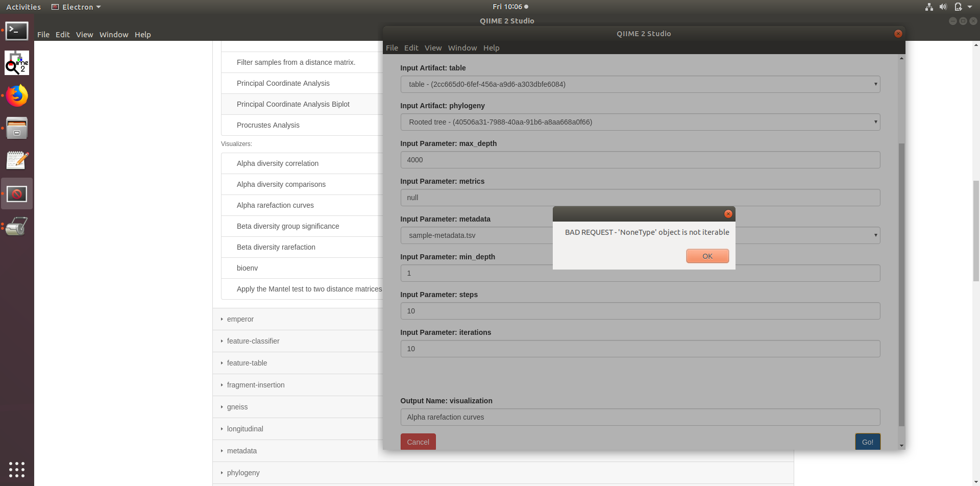Expand the emperor plugin section
The height and width of the screenshot is (486, 980).
240,319
